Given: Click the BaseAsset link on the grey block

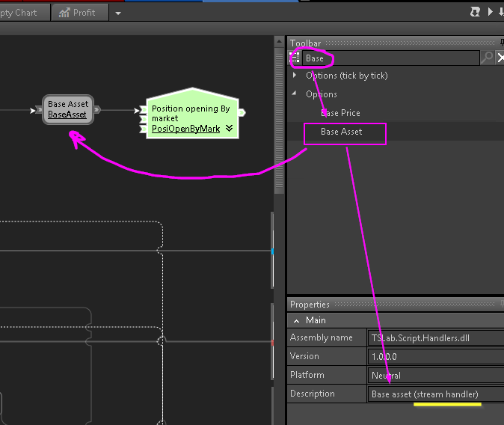Looking at the screenshot, I should click(67, 114).
